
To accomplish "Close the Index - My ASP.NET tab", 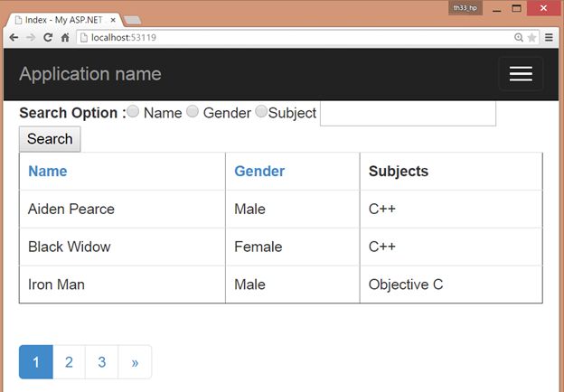I will pos(113,19).
